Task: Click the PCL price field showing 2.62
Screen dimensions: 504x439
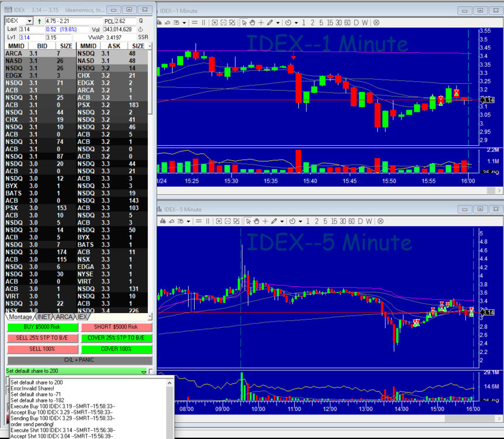Action: tap(125, 21)
